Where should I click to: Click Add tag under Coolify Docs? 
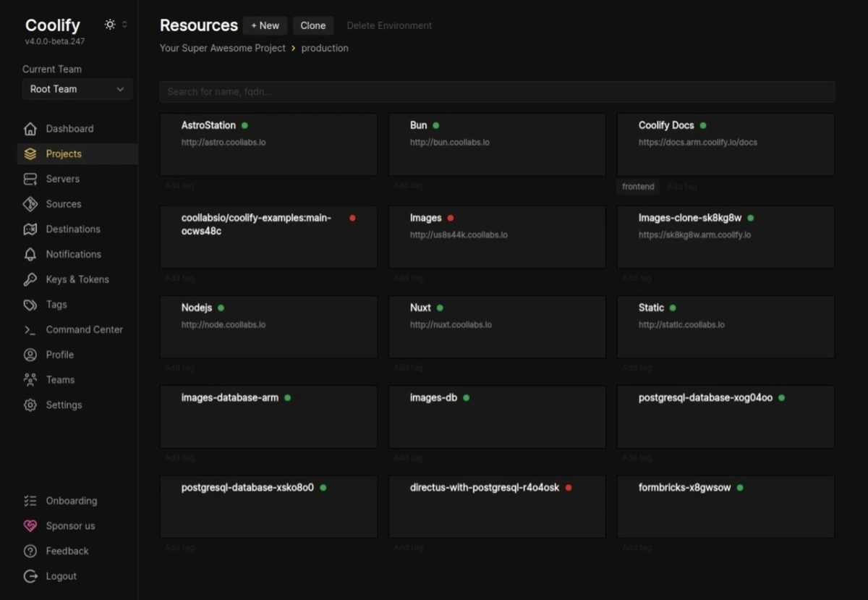tap(681, 187)
